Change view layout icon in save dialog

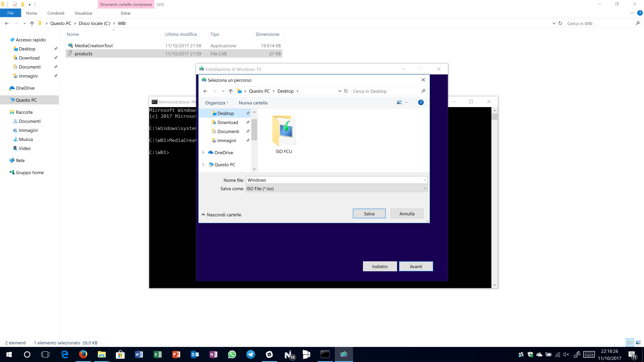click(x=399, y=102)
